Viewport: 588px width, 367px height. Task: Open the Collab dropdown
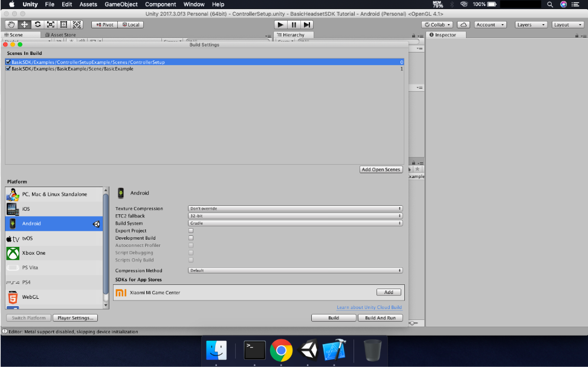438,25
